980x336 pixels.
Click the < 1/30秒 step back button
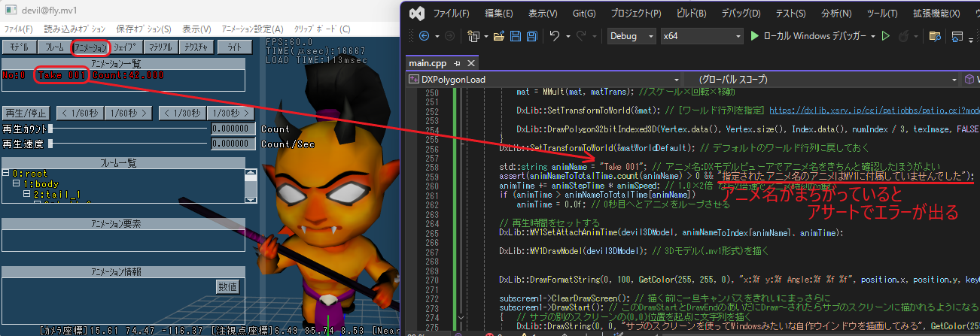pyautogui.click(x=183, y=113)
